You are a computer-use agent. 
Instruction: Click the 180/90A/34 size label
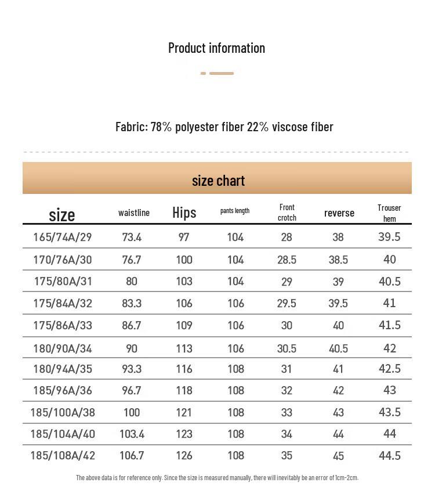pos(62,348)
